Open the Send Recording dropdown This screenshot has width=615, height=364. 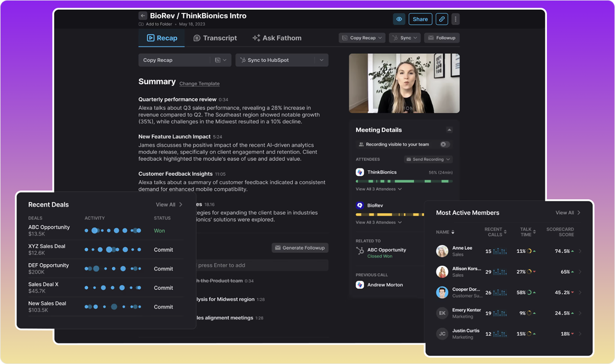click(428, 159)
